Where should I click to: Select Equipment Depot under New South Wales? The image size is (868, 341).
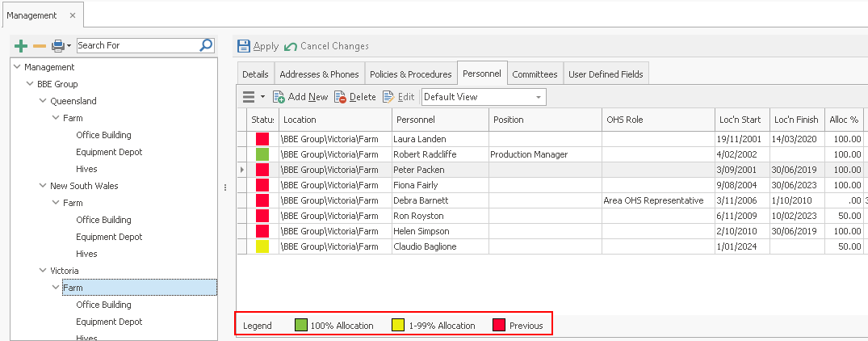[x=109, y=237]
